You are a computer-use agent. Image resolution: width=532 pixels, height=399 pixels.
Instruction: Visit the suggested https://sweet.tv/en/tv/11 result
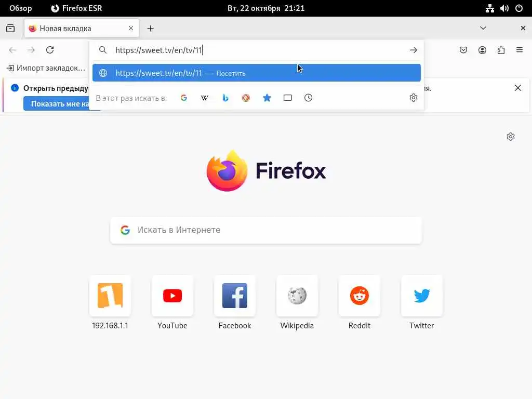(256, 73)
